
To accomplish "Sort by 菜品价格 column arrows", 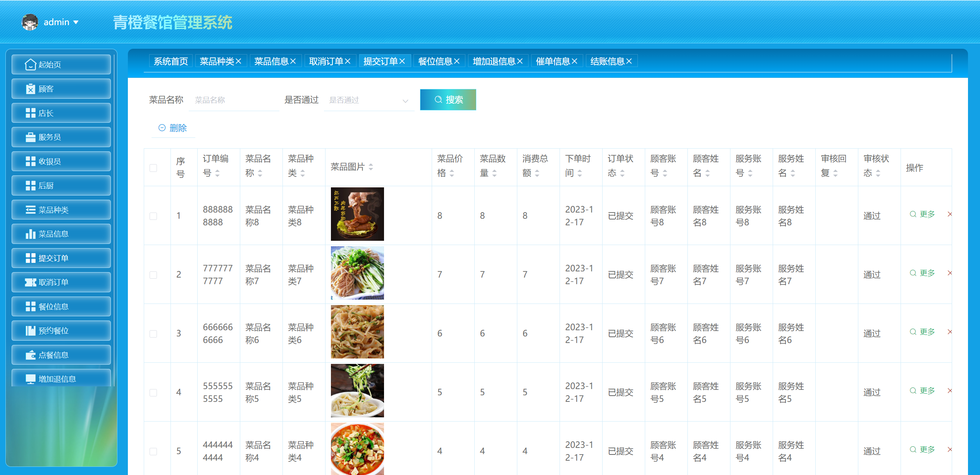I will point(452,173).
